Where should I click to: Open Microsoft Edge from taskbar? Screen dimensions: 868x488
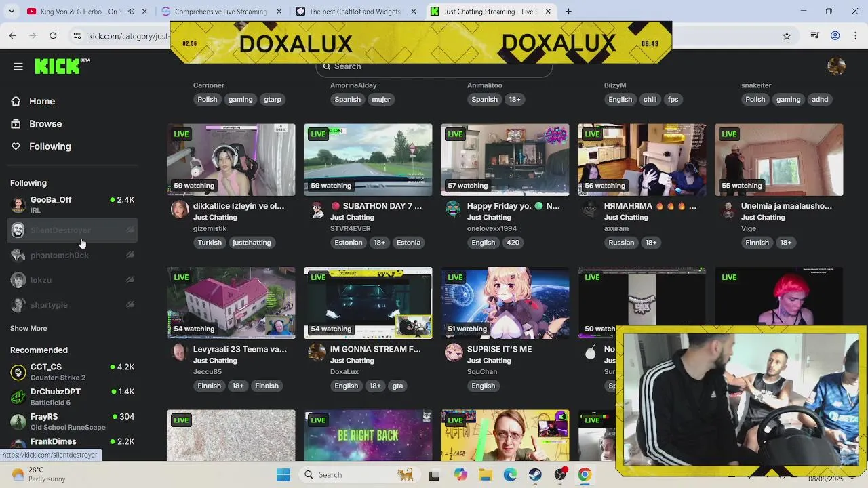[510, 474]
